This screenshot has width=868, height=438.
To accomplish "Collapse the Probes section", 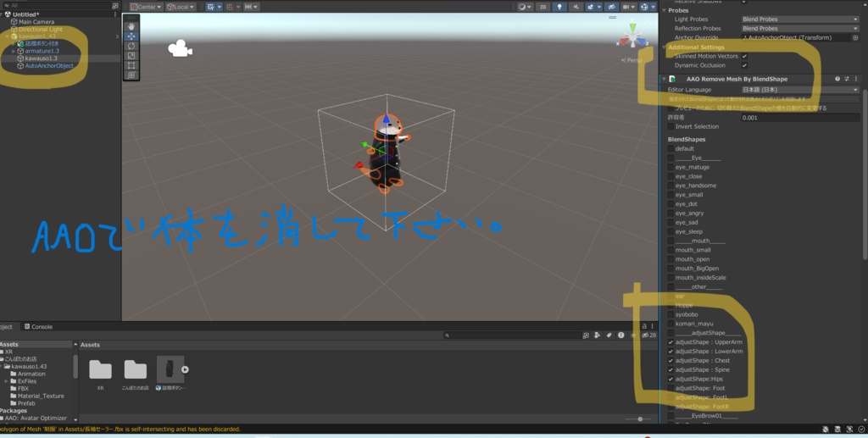I will pyautogui.click(x=665, y=10).
